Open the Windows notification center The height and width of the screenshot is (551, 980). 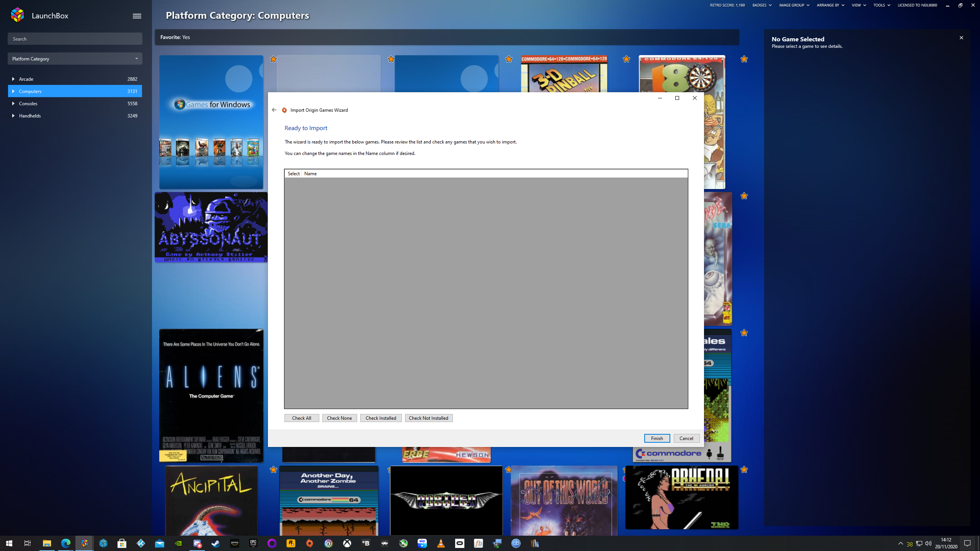click(x=967, y=543)
